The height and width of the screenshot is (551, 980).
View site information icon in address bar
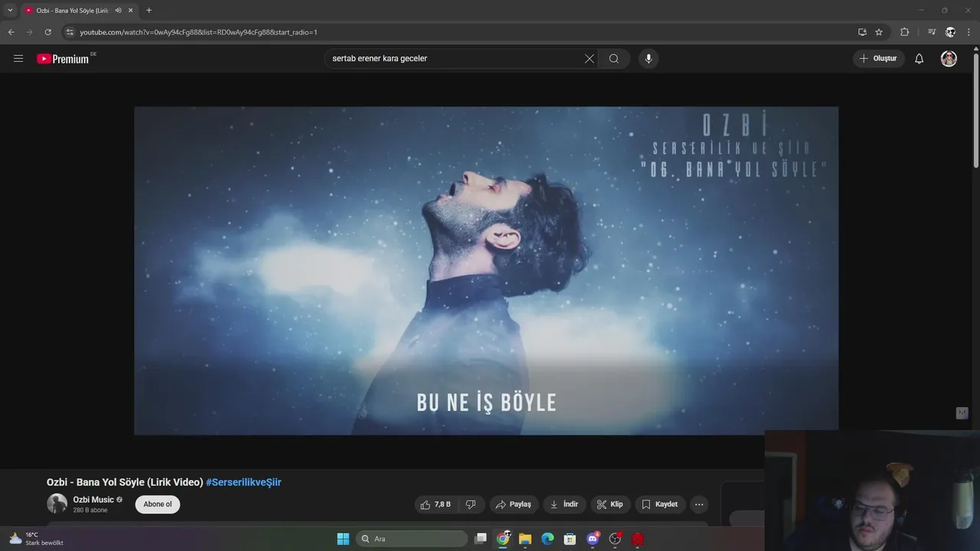(x=70, y=32)
